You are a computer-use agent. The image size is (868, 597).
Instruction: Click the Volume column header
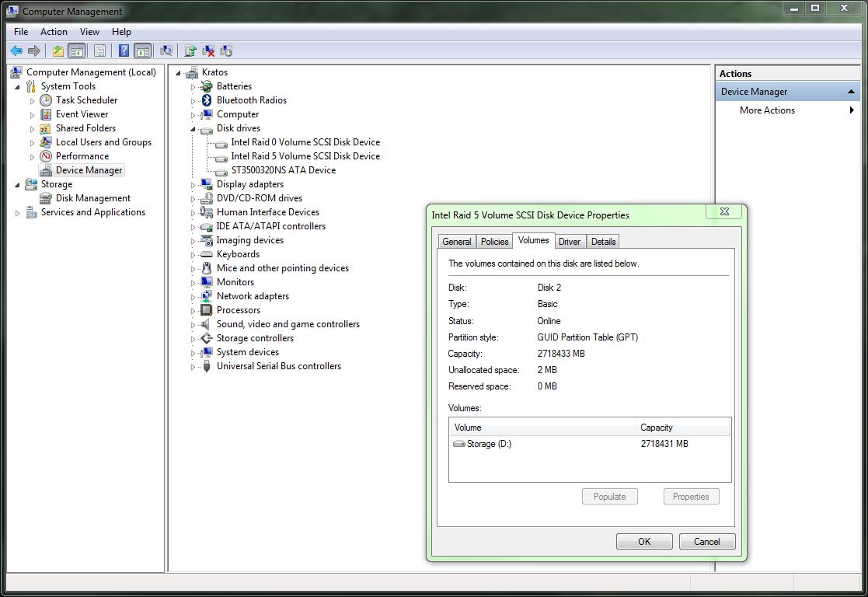tap(542, 428)
